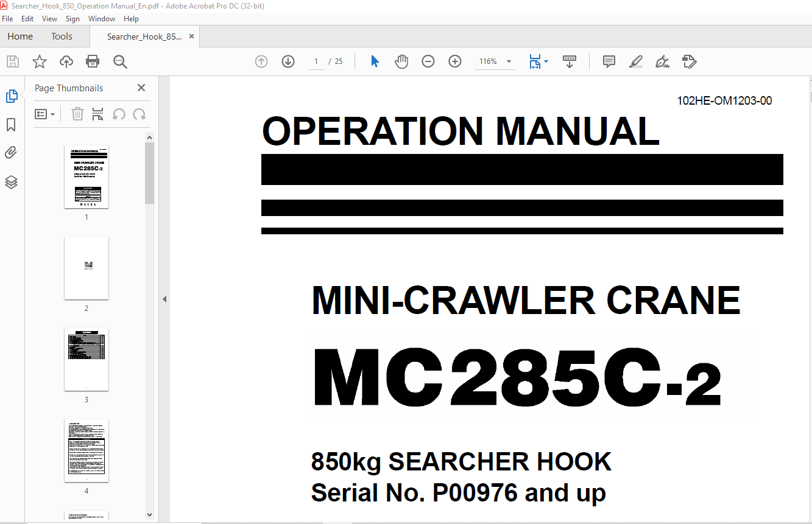The image size is (812, 524).
Task: Open the thumbnails options menu
Action: pos(44,114)
